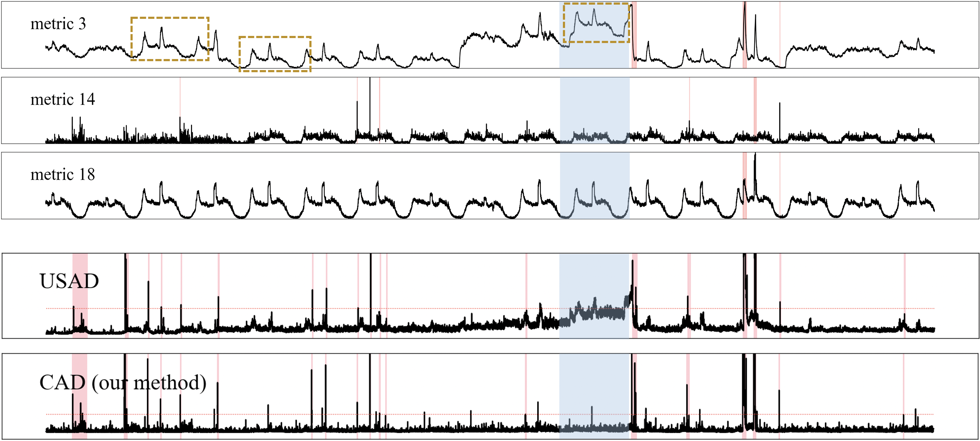Click the tallest spike in the metric 18 panel
The width and height of the screenshot is (980, 441).
(x=755, y=168)
